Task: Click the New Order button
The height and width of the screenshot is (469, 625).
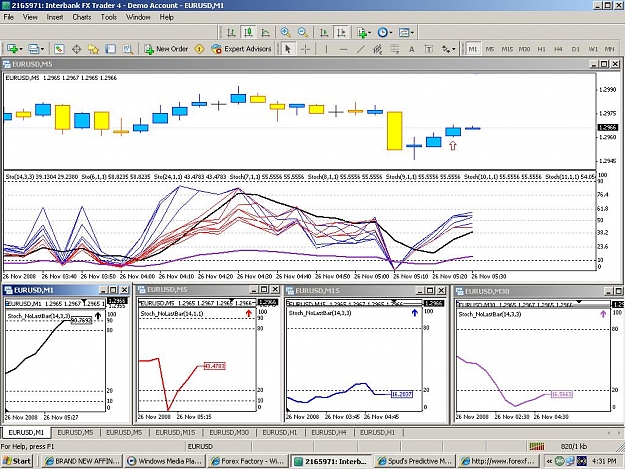Action: coord(167,49)
